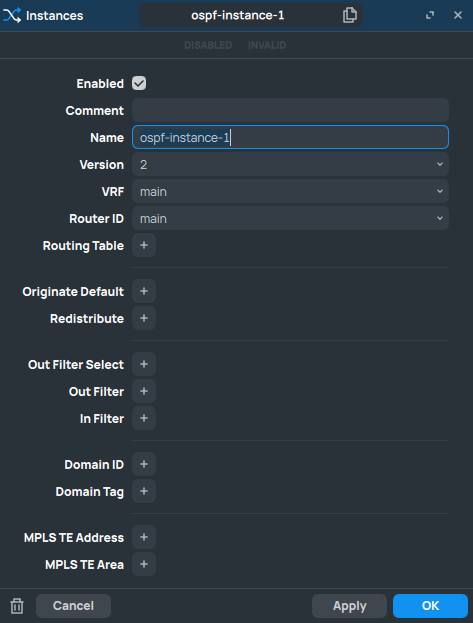This screenshot has width=473, height=623.
Task: Click the trash delete icon
Action: coord(17,606)
